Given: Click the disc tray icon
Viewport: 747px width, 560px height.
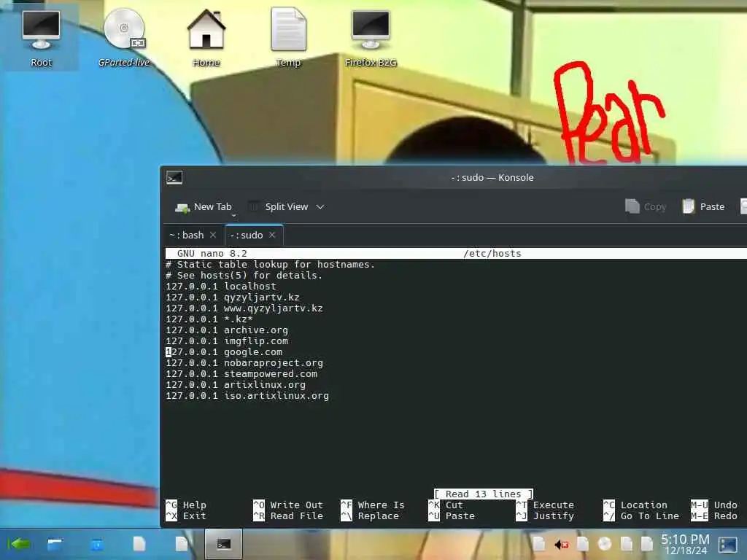Looking at the screenshot, I should tap(605, 544).
